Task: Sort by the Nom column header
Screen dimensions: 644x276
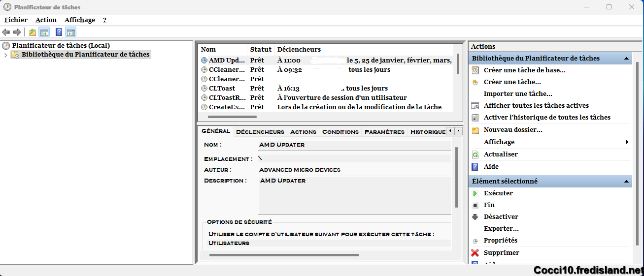Action: (222, 50)
